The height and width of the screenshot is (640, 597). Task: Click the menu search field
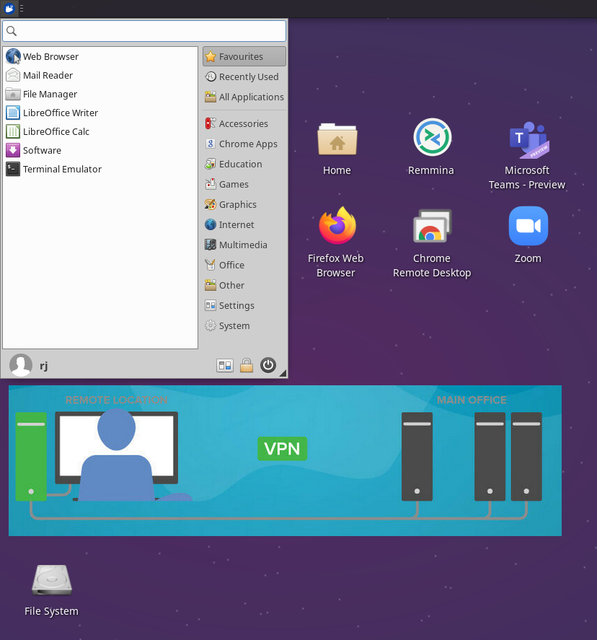(x=144, y=31)
